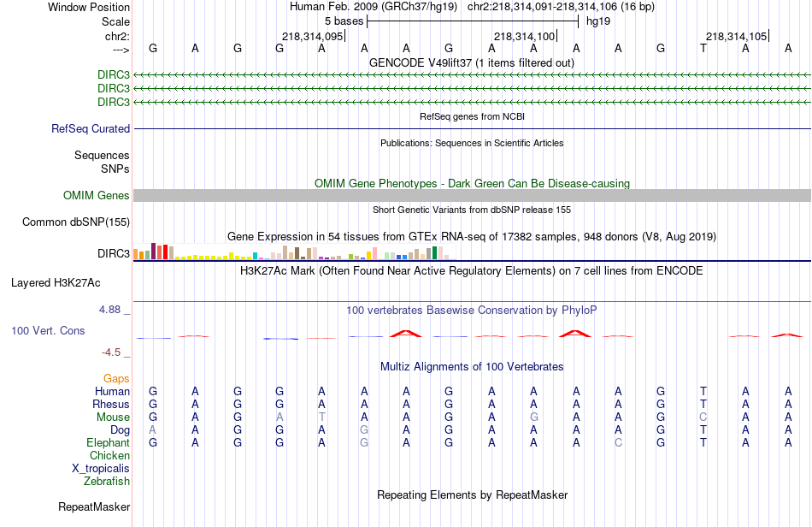Open Multiz Alignments of 100 Vertebrates title
Image resolution: width=812 pixels, height=527 pixels.
[x=472, y=367]
